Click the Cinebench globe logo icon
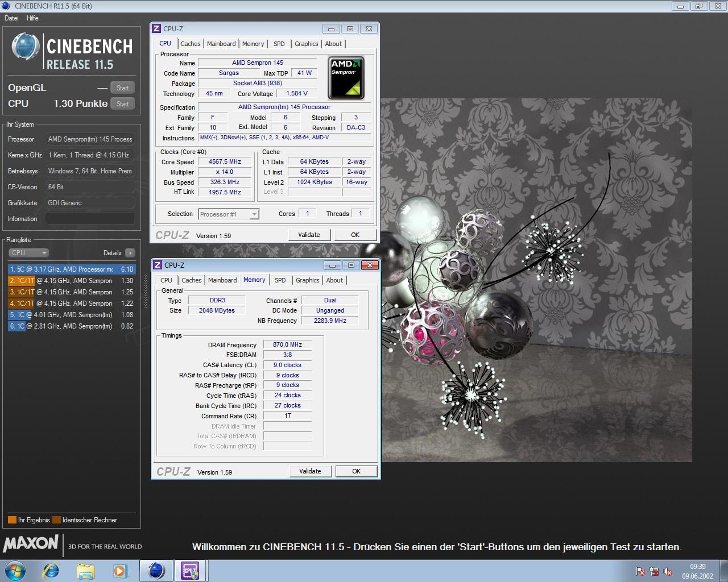The width and height of the screenshot is (728, 582). pyautogui.click(x=26, y=47)
